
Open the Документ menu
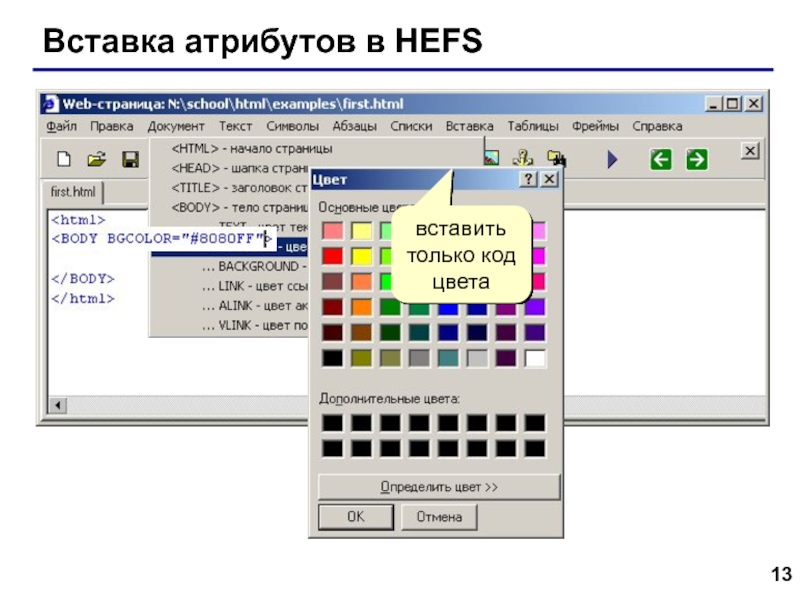176,126
